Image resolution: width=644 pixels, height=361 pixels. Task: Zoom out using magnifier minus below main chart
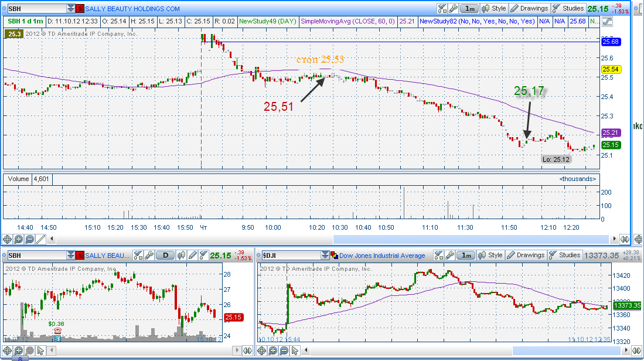click(29, 239)
